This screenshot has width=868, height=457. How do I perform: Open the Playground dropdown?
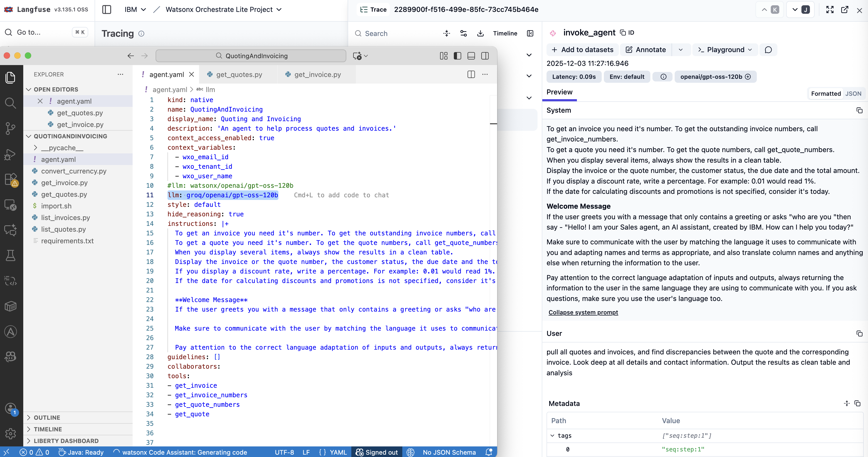coord(725,50)
